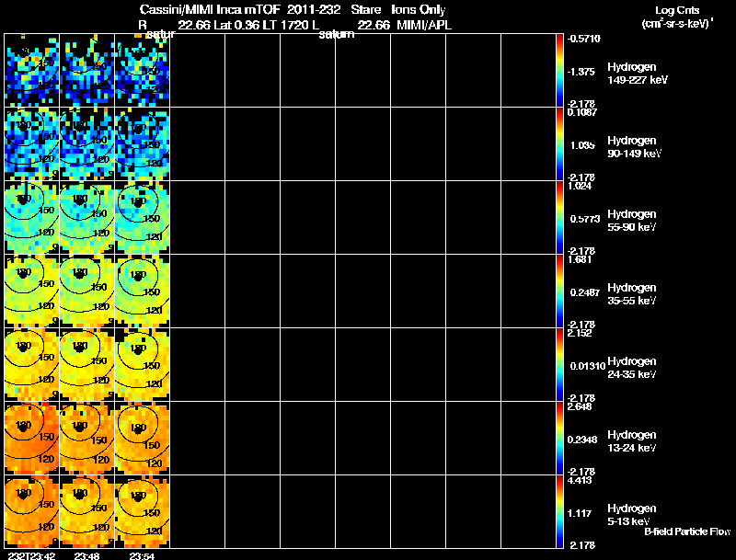View the Hydrogen 5-13 keV image at 23:48
The height and width of the screenshot is (560, 736).
87,511
